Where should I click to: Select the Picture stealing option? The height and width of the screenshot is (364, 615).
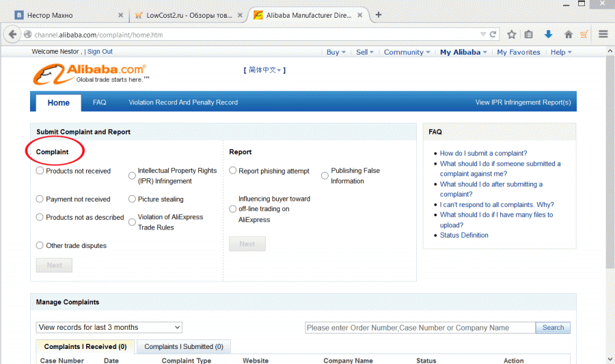pyautogui.click(x=132, y=199)
